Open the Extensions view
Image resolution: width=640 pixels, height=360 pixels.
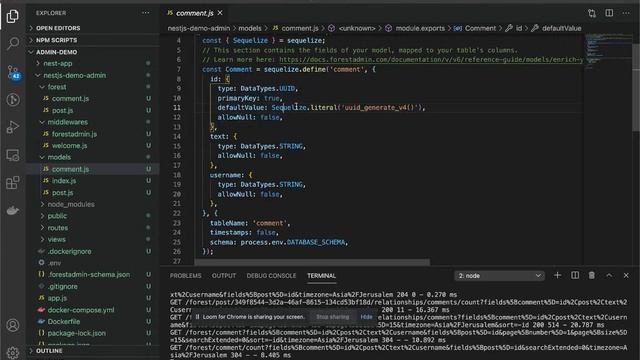13,183
